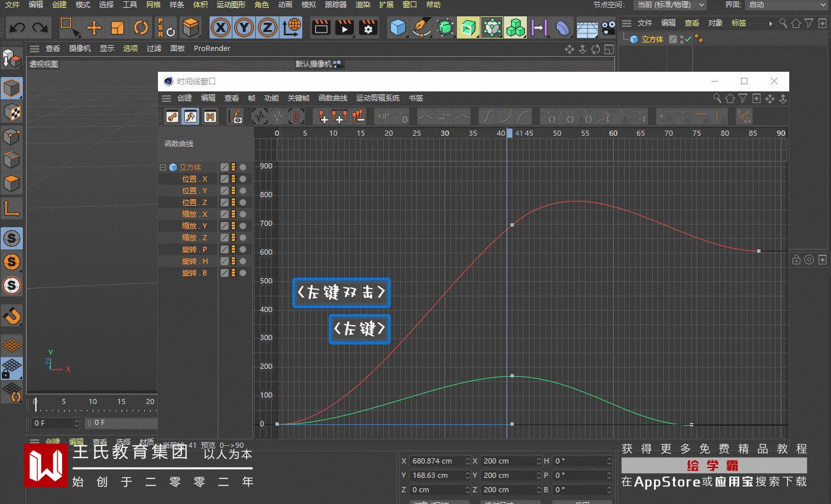Toggle Z axis lock

click(x=266, y=27)
